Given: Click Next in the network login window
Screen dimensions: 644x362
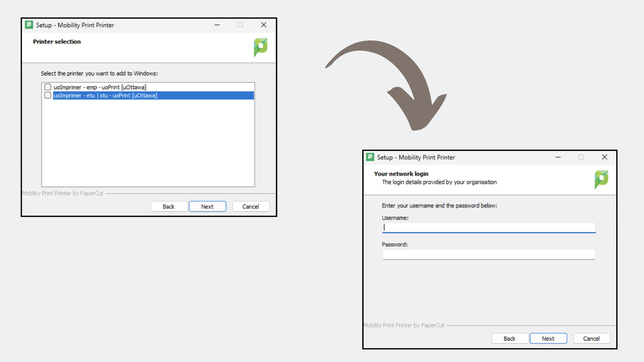Looking at the screenshot, I should (548, 339).
